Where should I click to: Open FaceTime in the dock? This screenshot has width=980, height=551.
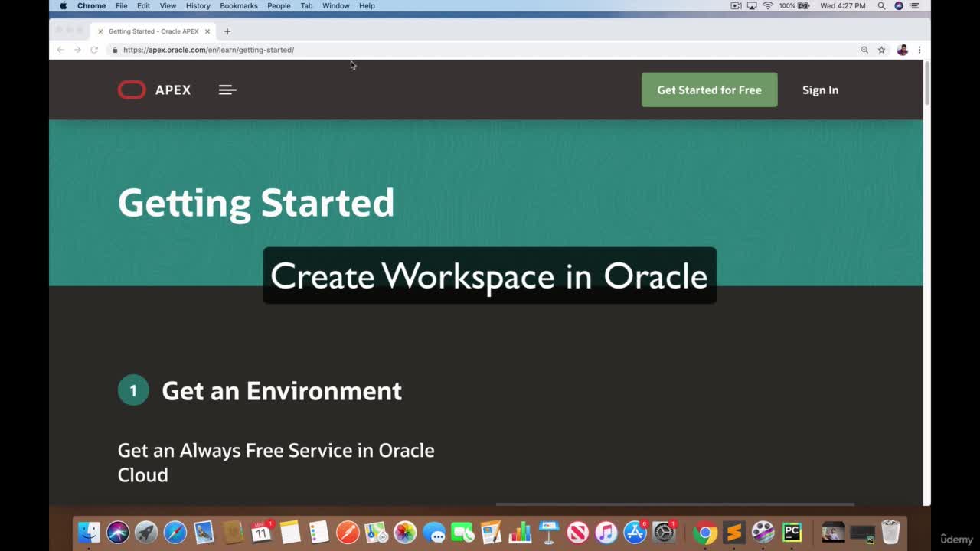(x=462, y=532)
